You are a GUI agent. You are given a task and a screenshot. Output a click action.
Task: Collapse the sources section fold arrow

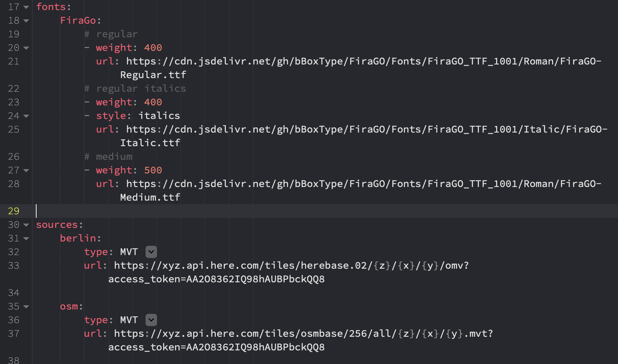click(26, 225)
